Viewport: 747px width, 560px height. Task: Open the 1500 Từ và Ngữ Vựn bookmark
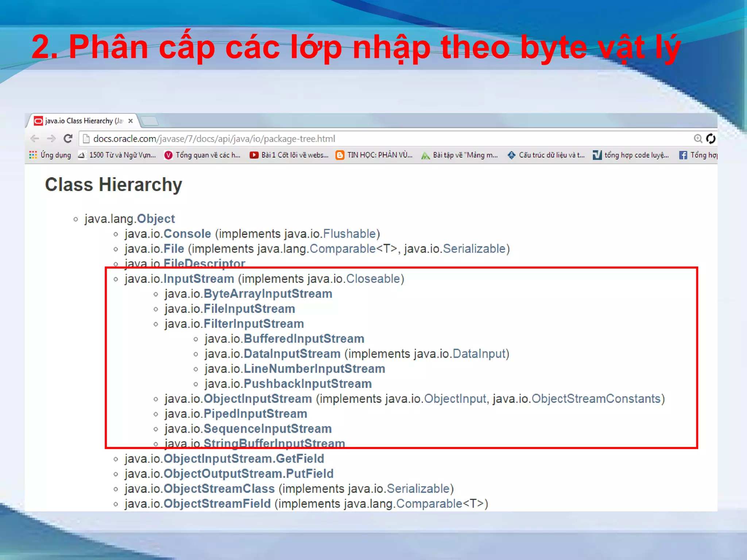coord(117,155)
